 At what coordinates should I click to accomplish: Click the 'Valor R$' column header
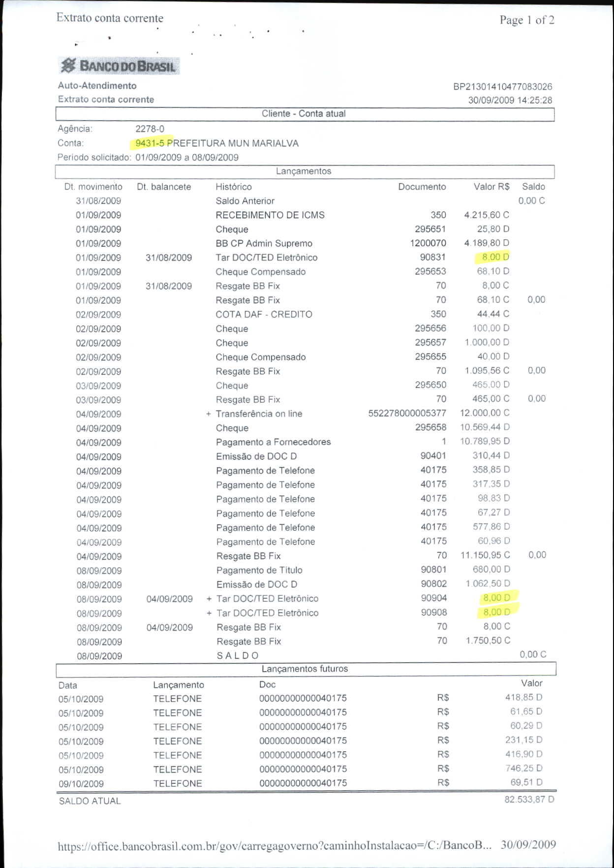pyautogui.click(x=491, y=187)
